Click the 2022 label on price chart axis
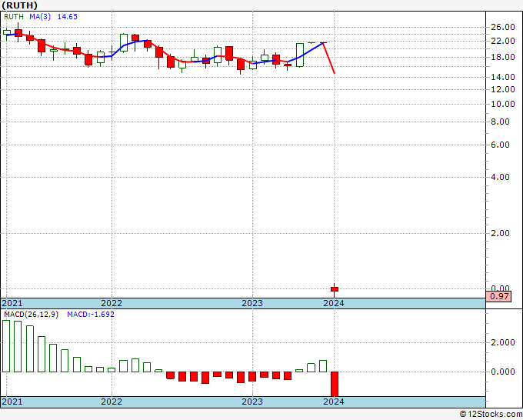The width and height of the screenshot is (523, 420). pyautogui.click(x=112, y=303)
